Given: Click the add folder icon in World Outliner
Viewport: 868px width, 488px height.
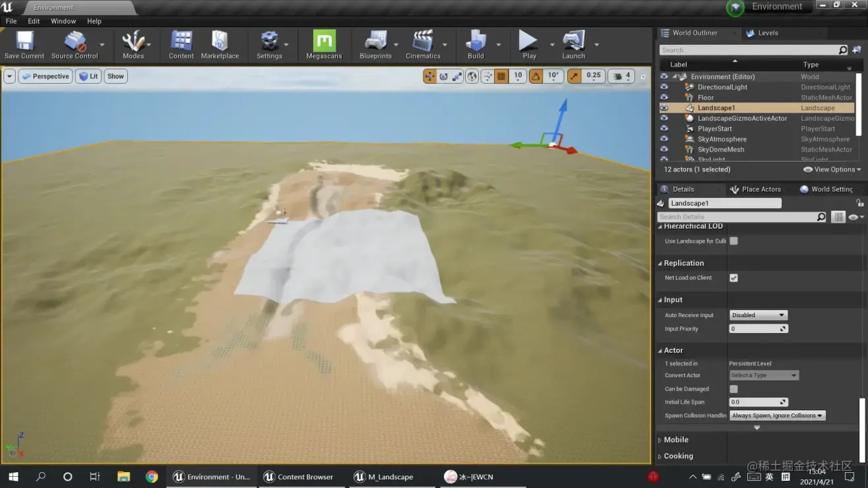Looking at the screenshot, I should pos(856,50).
